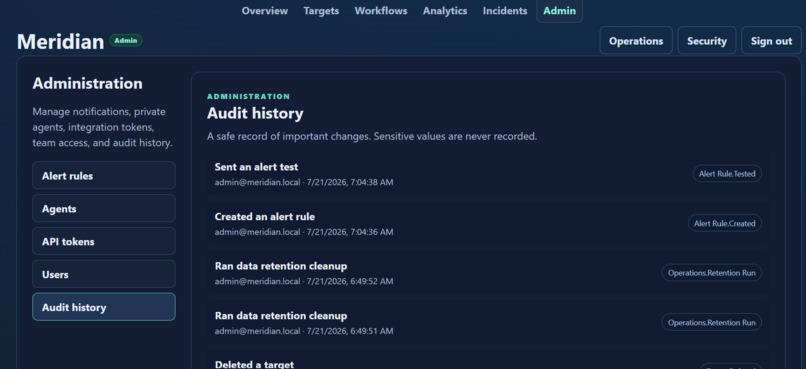Viewport: 806px width, 369px height.
Task: Go to the Targets nav tab
Action: 321,11
